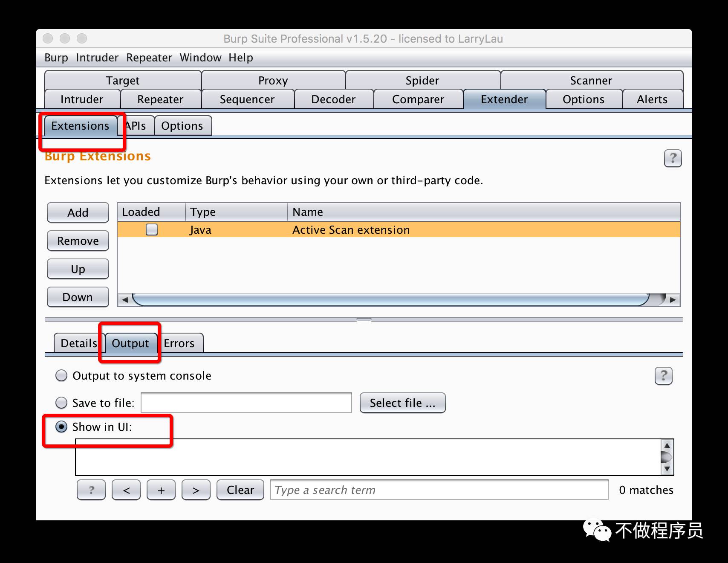Switch to the Scanner tab

pyautogui.click(x=591, y=80)
